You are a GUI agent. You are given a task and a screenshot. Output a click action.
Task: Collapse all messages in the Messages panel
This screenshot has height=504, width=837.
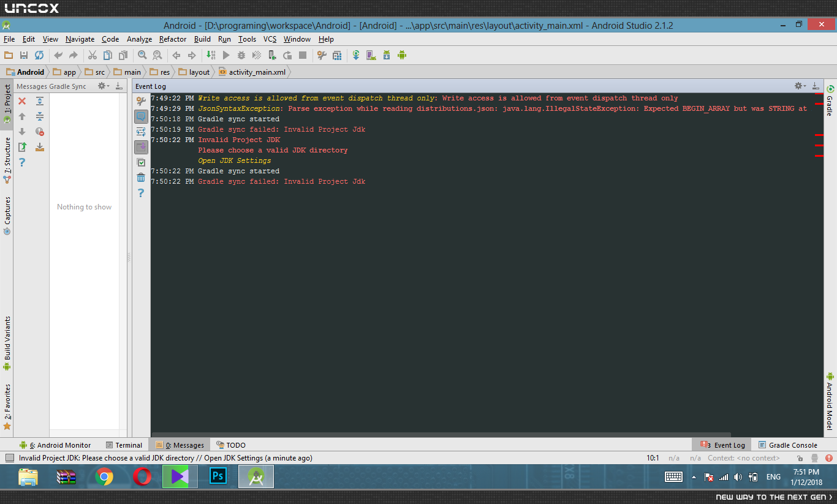click(x=40, y=116)
